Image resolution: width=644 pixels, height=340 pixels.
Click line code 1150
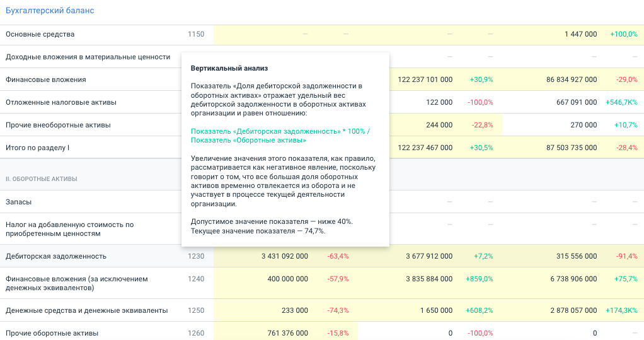click(x=196, y=34)
